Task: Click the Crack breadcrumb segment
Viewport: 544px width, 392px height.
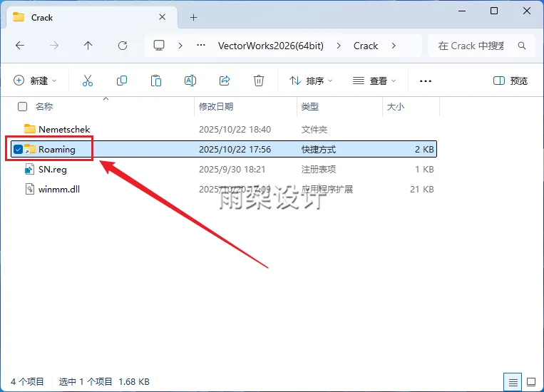Action: click(x=365, y=46)
